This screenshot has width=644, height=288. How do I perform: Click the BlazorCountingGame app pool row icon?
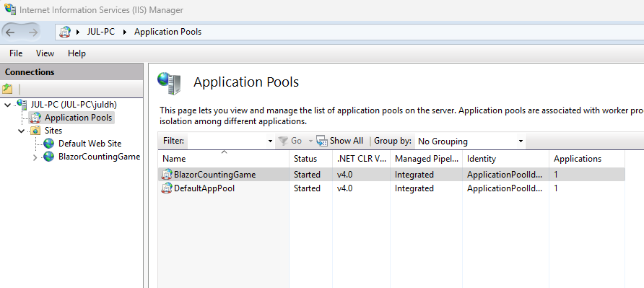166,175
